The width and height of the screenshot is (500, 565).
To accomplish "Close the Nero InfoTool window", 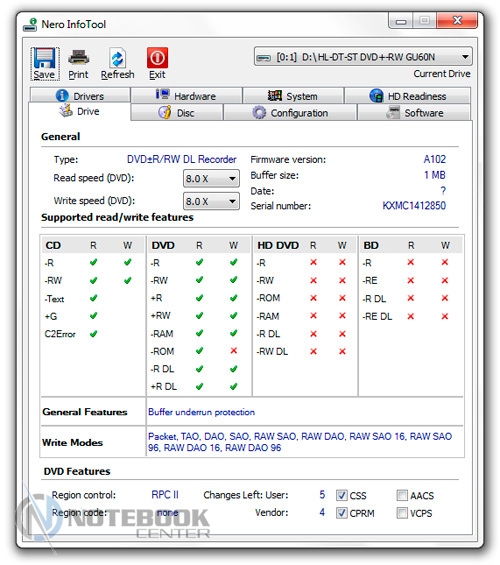I will [x=457, y=21].
